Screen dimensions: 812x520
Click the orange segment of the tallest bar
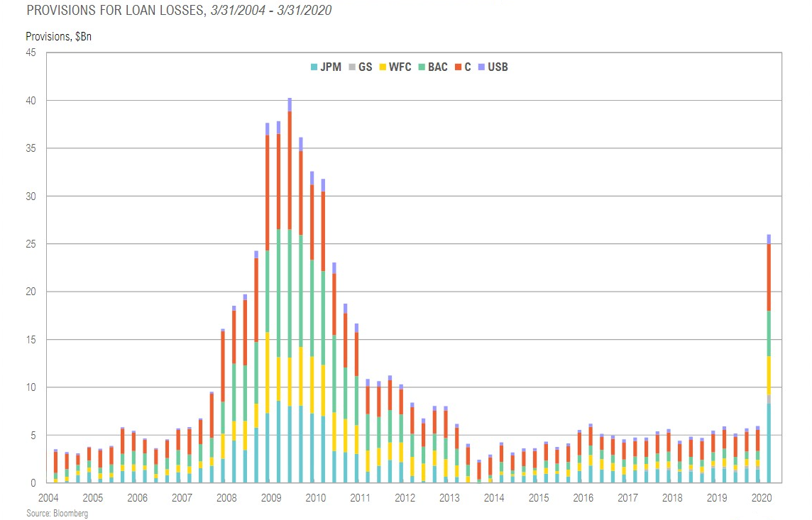(290, 170)
